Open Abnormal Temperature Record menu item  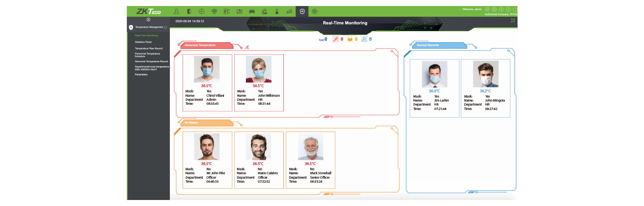[151, 61]
